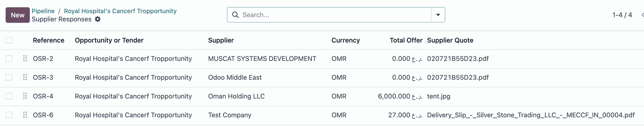Sort by the Supplier column header
Viewport: 644px width, 126px height.
coord(221,40)
